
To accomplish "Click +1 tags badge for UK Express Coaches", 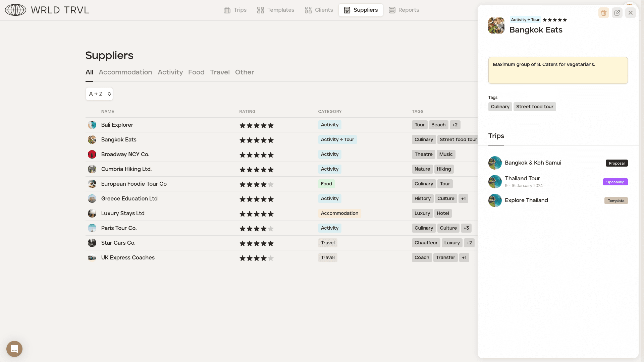I will point(464,258).
